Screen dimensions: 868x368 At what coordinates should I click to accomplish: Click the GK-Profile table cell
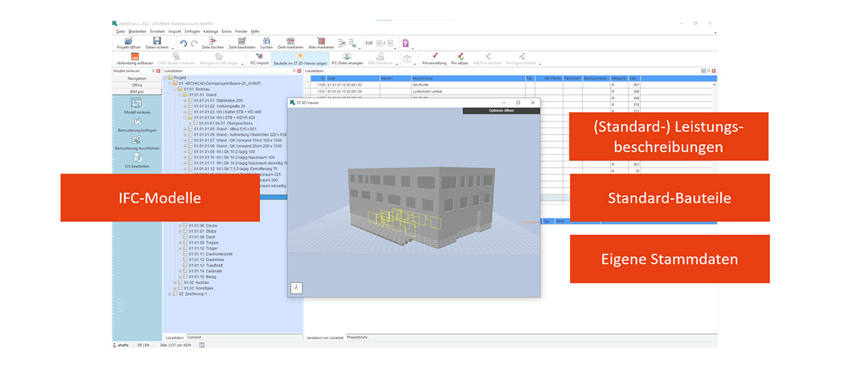point(467,85)
